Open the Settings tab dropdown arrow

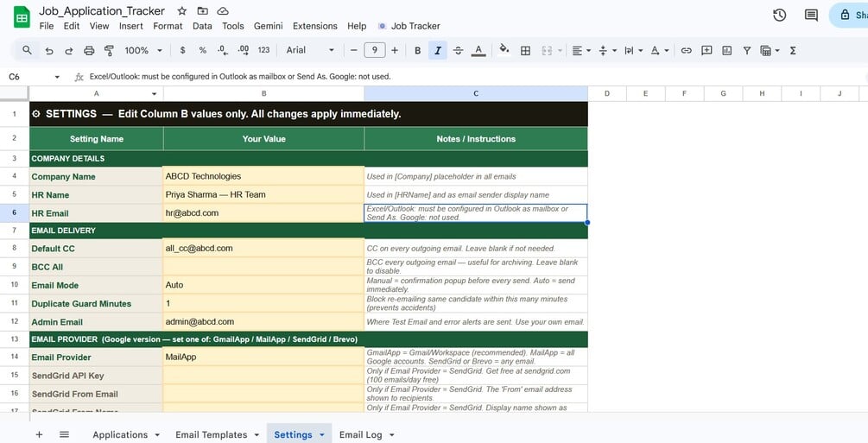tap(322, 434)
